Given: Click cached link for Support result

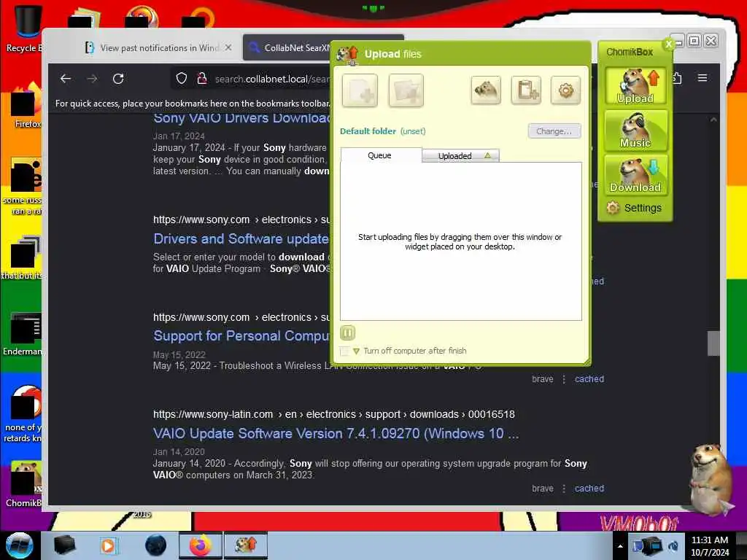Looking at the screenshot, I should click(589, 379).
